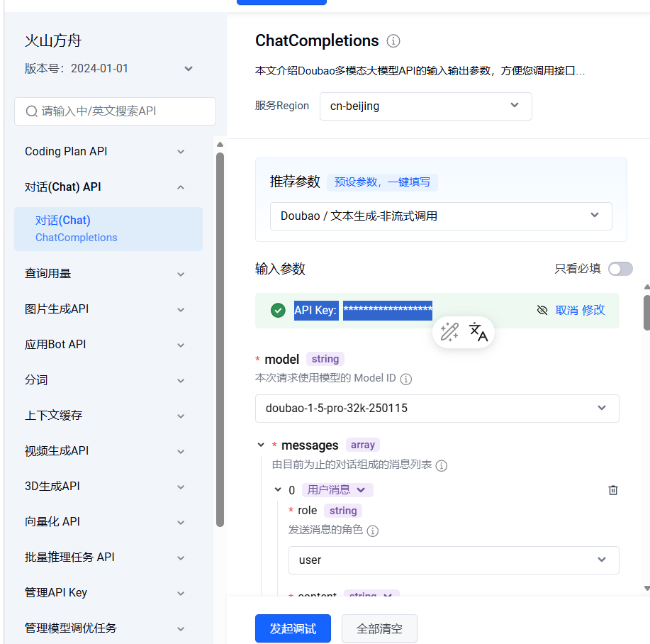Click the 火山方舟 title
The image size is (650, 644).
coord(53,40)
